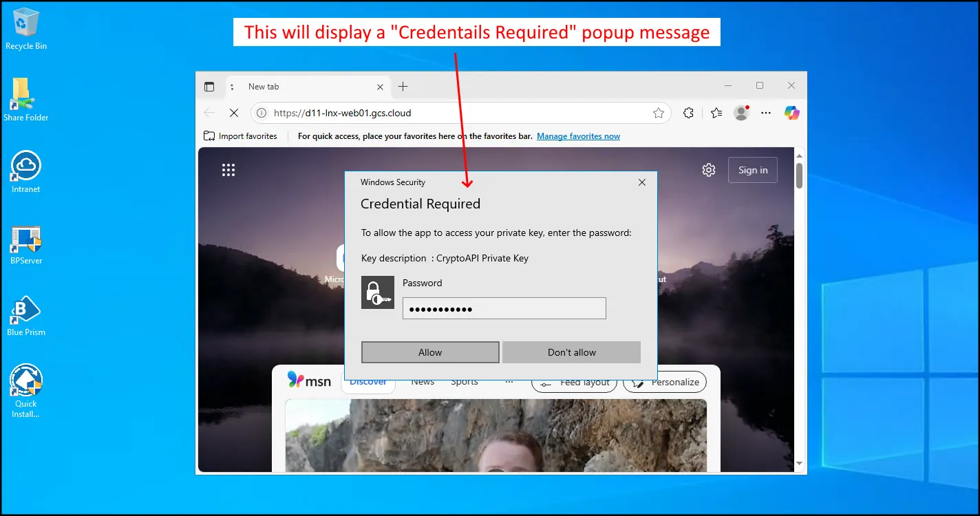980x516 pixels.
Task: Open the apps grid launcher icon
Action: click(228, 170)
